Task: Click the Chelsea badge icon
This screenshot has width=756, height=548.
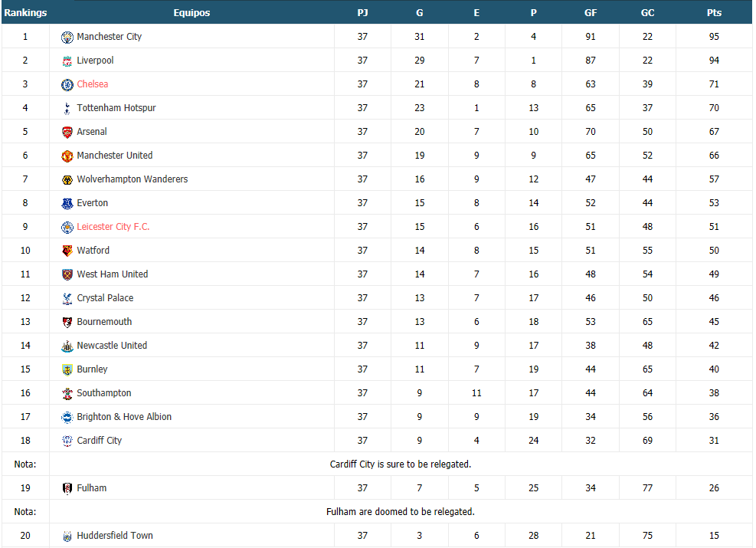Action: click(x=67, y=84)
